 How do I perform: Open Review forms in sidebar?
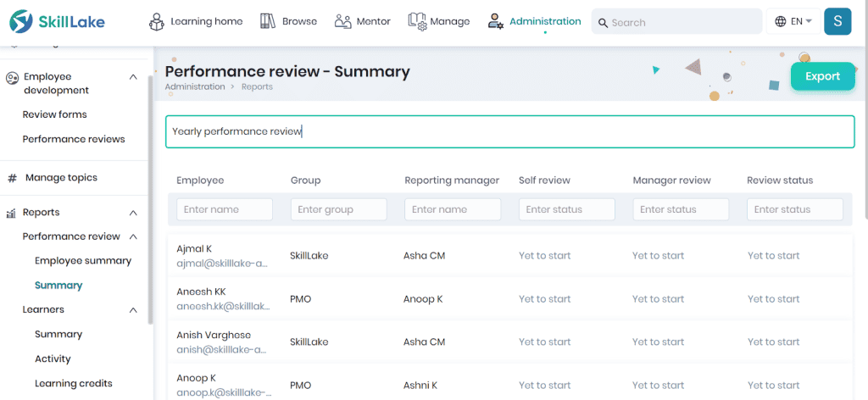click(55, 114)
